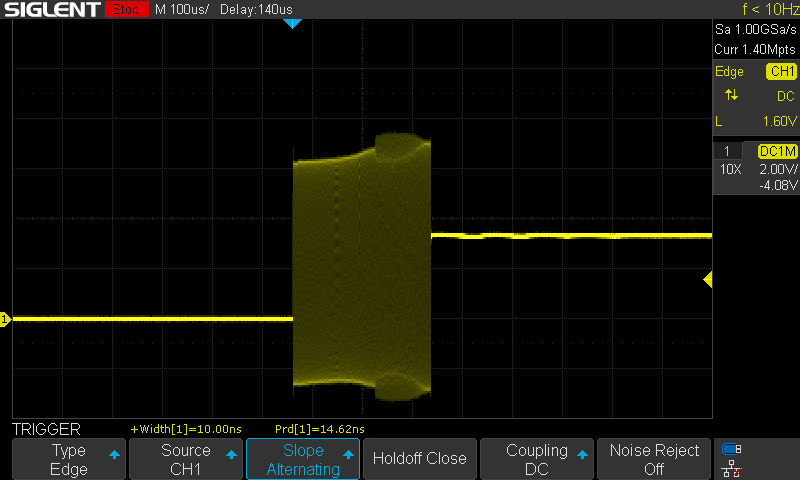This screenshot has height=480, width=800.
Task: Toggle Noise Reject Off setting
Action: (654, 459)
